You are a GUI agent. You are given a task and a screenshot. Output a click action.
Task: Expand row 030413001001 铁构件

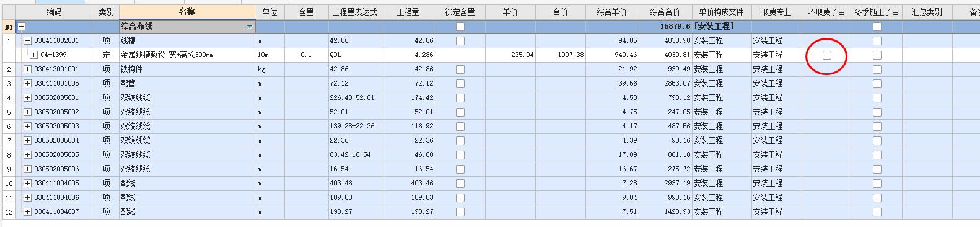coord(27,69)
